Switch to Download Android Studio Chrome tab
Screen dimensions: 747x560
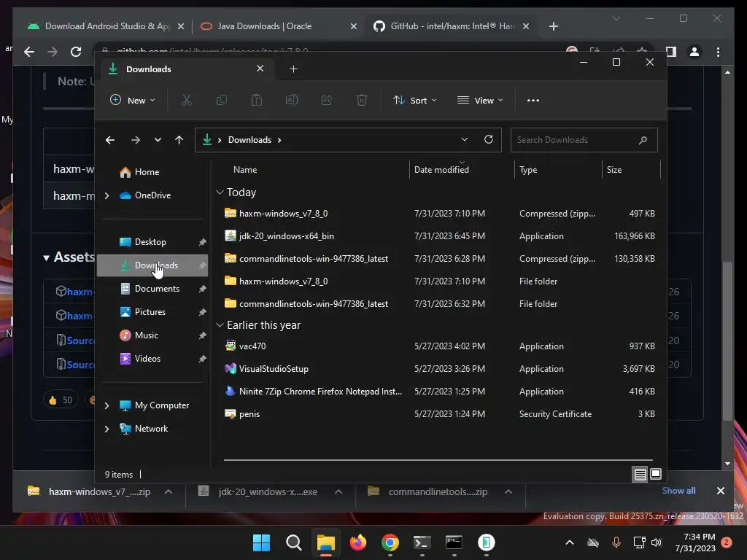[106, 26]
